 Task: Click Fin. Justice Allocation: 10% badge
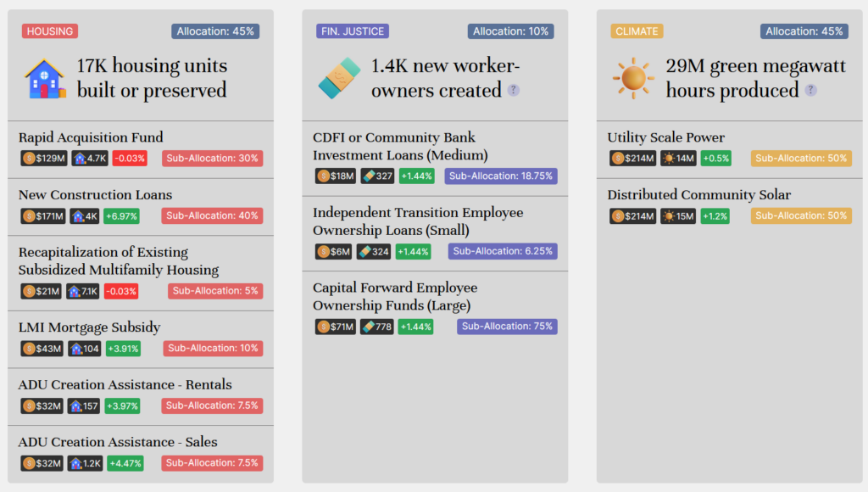click(x=510, y=31)
